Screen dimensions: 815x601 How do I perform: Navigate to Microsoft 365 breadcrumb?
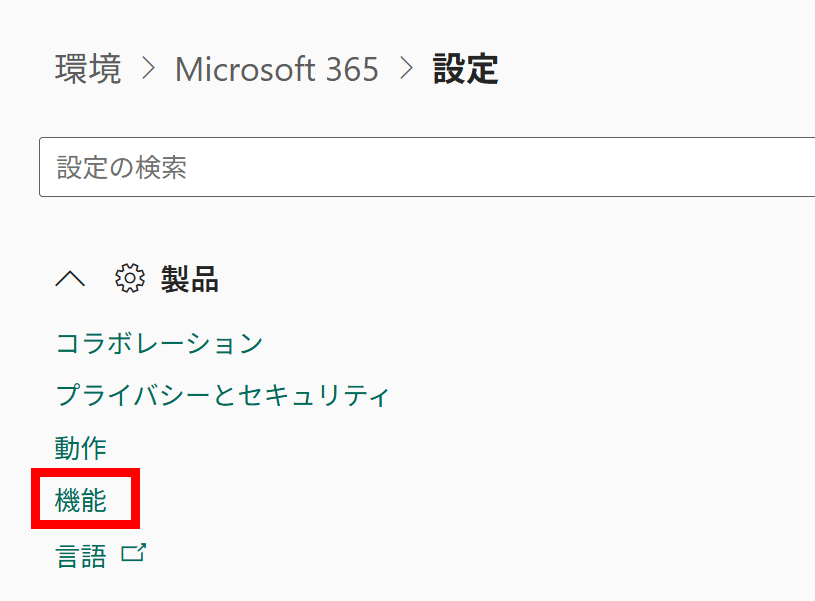click(x=276, y=69)
